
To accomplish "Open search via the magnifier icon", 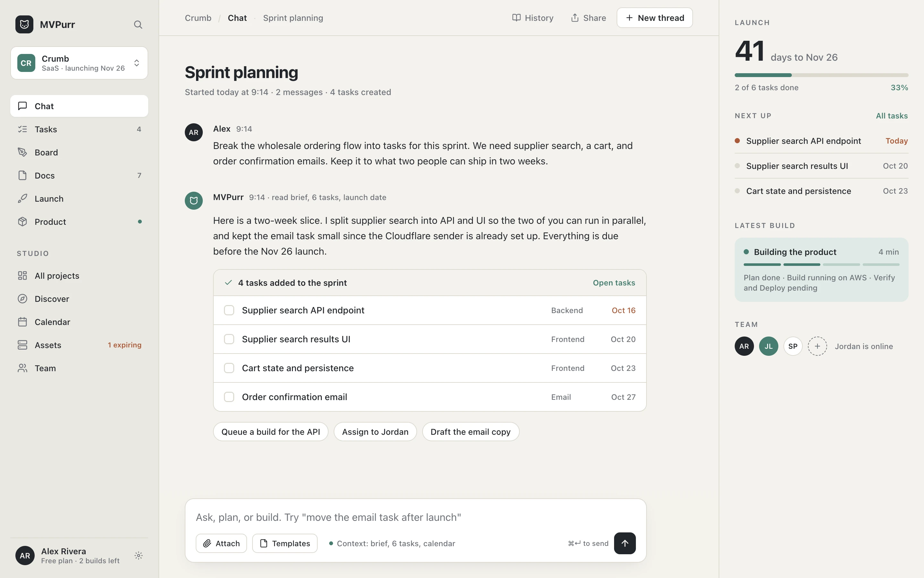I will pos(138,24).
